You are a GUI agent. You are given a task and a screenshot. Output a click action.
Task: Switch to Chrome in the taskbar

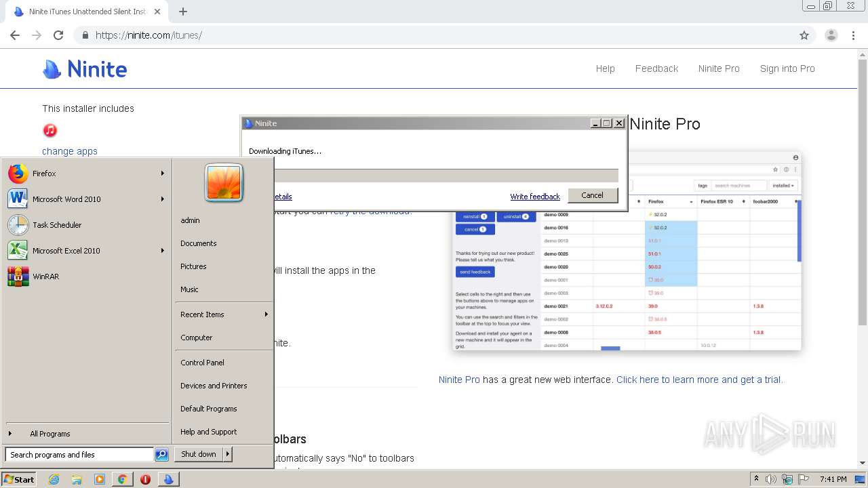pos(122,479)
